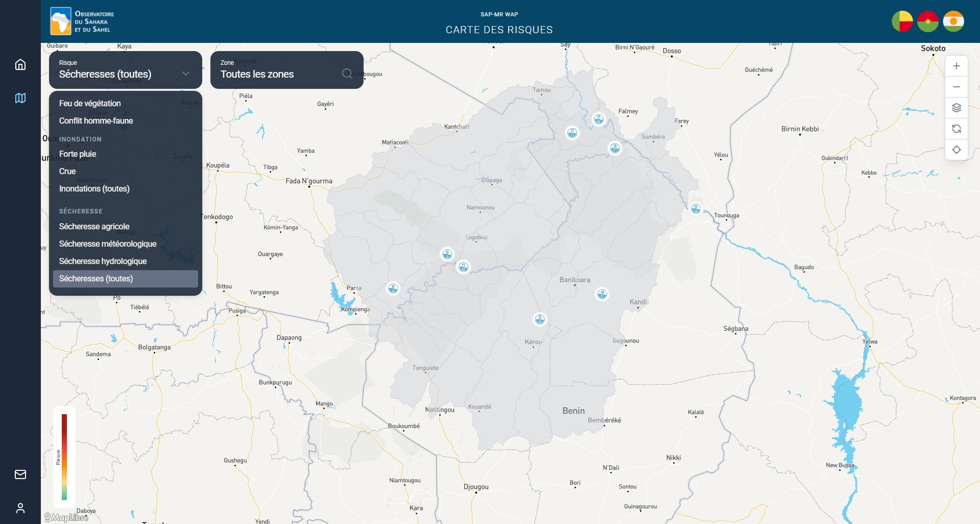Select the Niger flag icon
The width and height of the screenshot is (980, 524).
(953, 21)
